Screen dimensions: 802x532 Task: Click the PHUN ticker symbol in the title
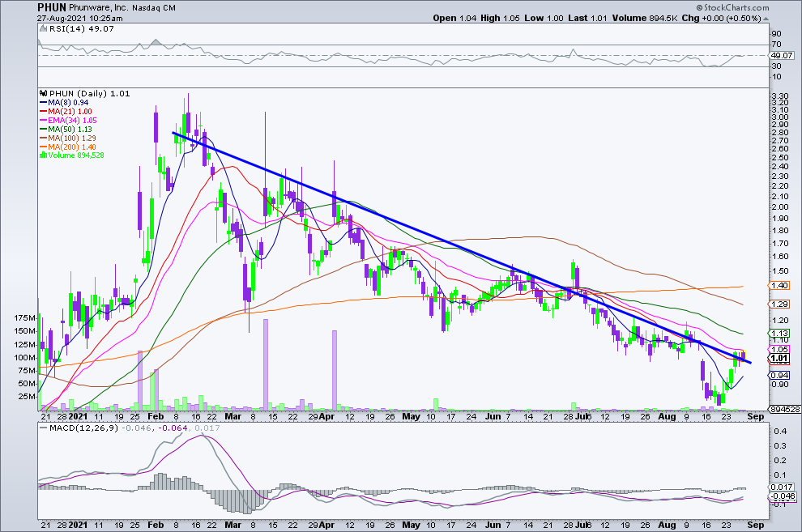click(x=52, y=7)
